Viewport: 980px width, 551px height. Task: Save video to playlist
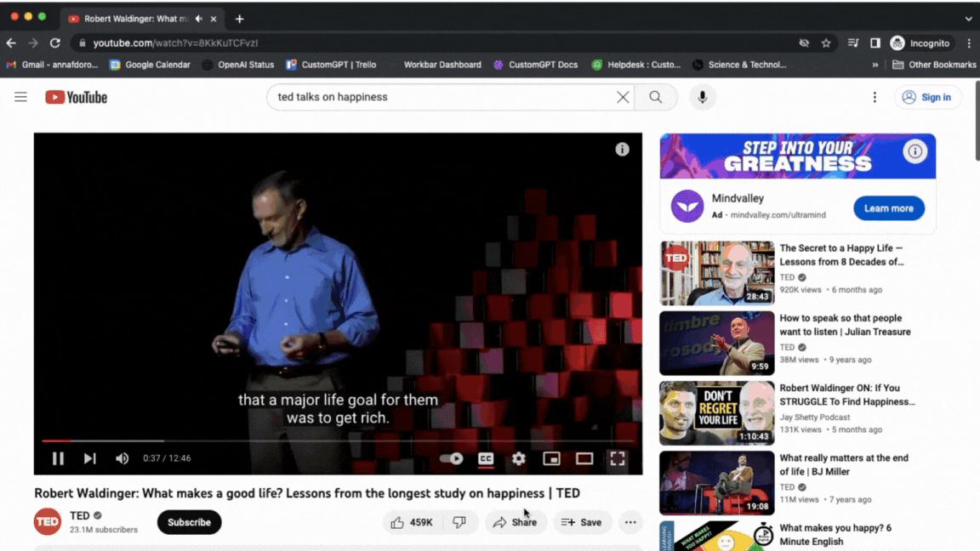click(582, 522)
